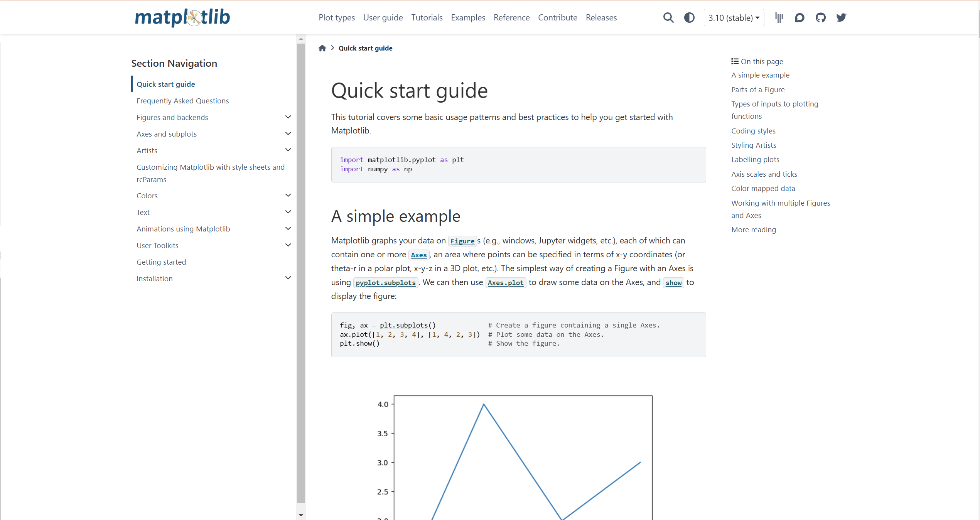Image resolution: width=980 pixels, height=520 pixels.
Task: Click the sidebar scrollbar up arrow
Action: tap(301, 39)
